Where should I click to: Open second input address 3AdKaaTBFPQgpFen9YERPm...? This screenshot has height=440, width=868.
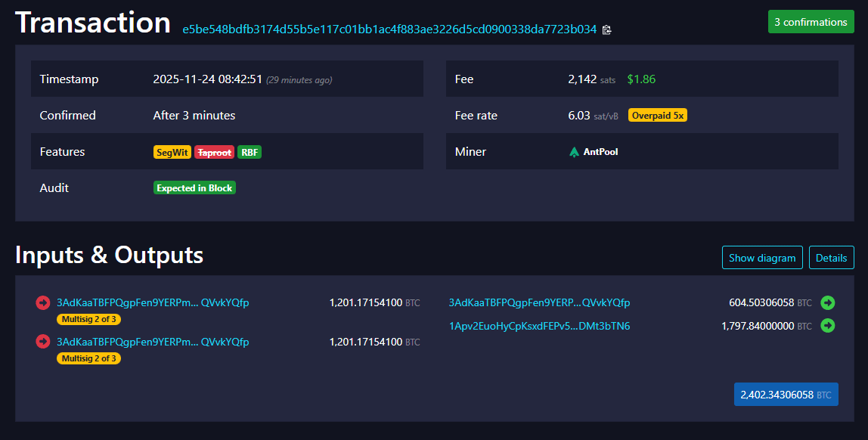(x=153, y=342)
